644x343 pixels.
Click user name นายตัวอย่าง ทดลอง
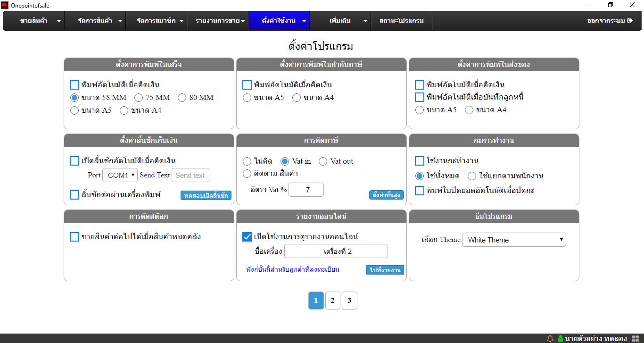pos(596,338)
